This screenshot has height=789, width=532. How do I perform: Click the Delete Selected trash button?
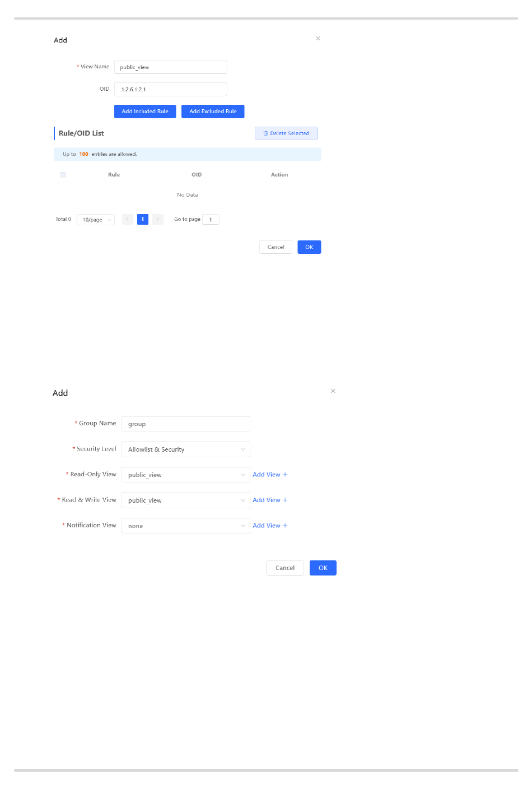point(286,133)
